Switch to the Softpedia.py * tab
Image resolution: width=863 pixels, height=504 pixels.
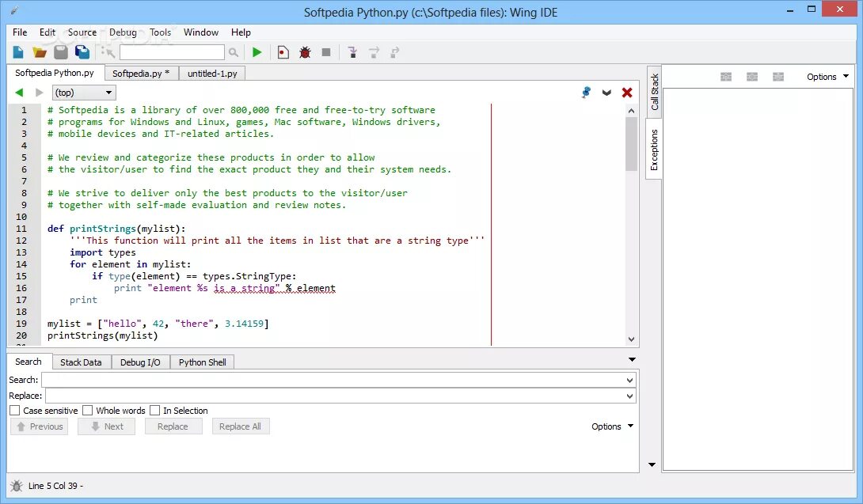pos(141,73)
